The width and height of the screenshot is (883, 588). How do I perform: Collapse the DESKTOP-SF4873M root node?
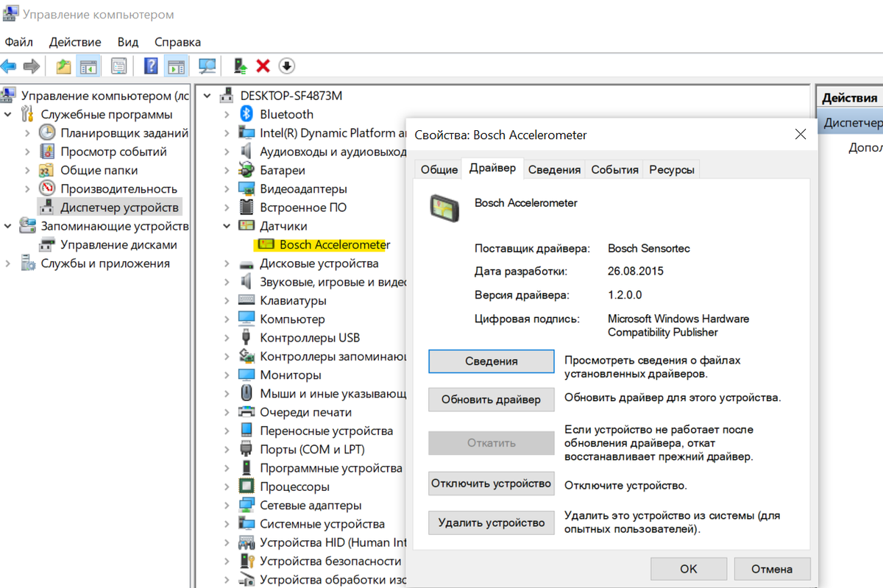pyautogui.click(x=207, y=96)
